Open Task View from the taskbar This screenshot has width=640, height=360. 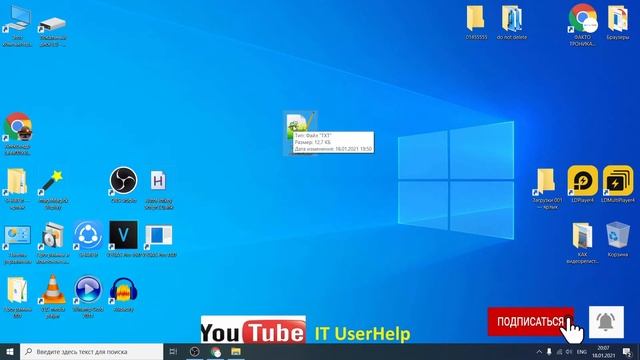pos(173,351)
